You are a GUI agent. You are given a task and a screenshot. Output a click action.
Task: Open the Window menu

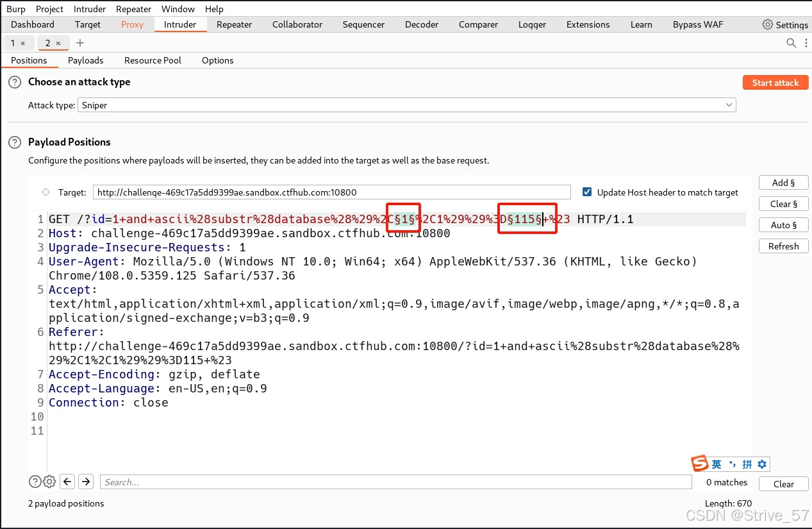pyautogui.click(x=178, y=9)
